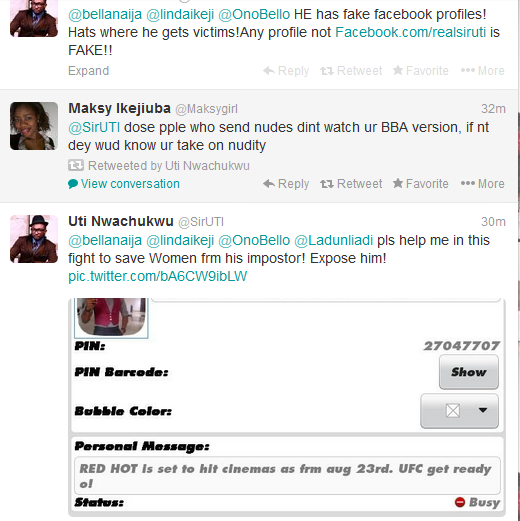This screenshot has height=521, width=520.
Task: Click the retweeted-by icon under Maksy's tweet
Action: (x=76, y=165)
